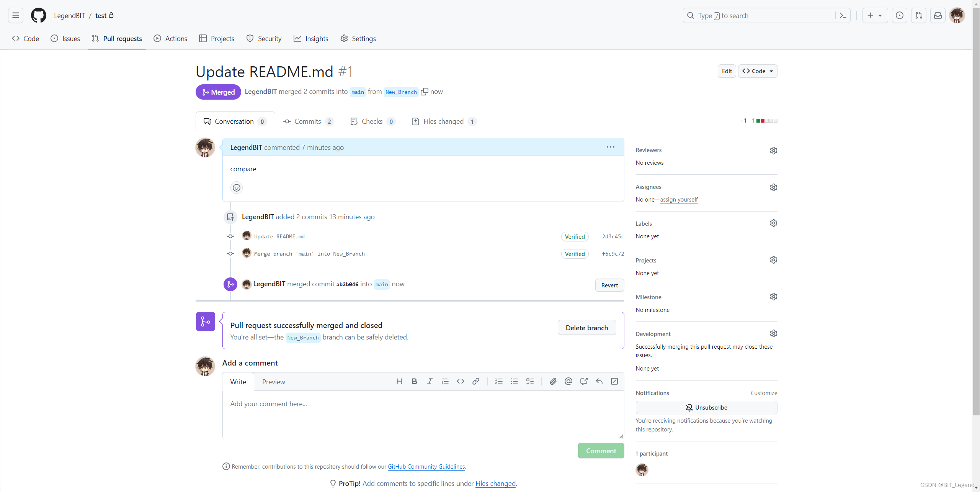Open the Insights repository tab
This screenshot has width=980, height=492.
coord(311,38)
